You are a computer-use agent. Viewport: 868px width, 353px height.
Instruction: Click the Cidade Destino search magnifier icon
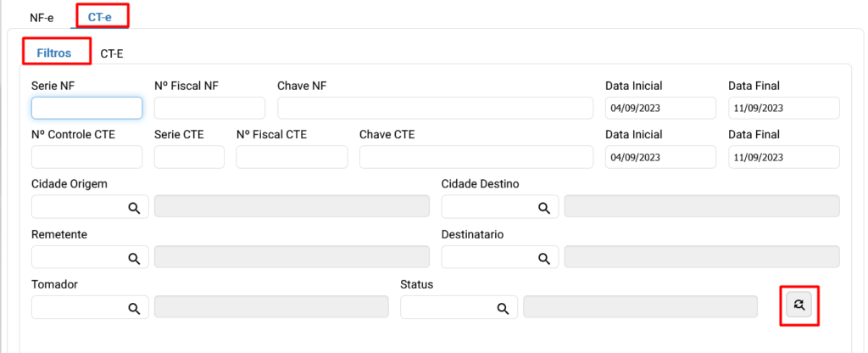544,207
